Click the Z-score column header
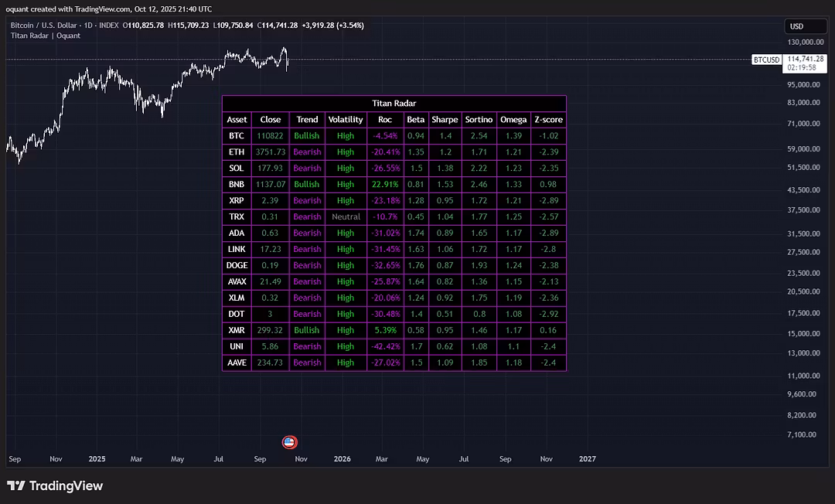The width and height of the screenshot is (835, 504). click(549, 120)
